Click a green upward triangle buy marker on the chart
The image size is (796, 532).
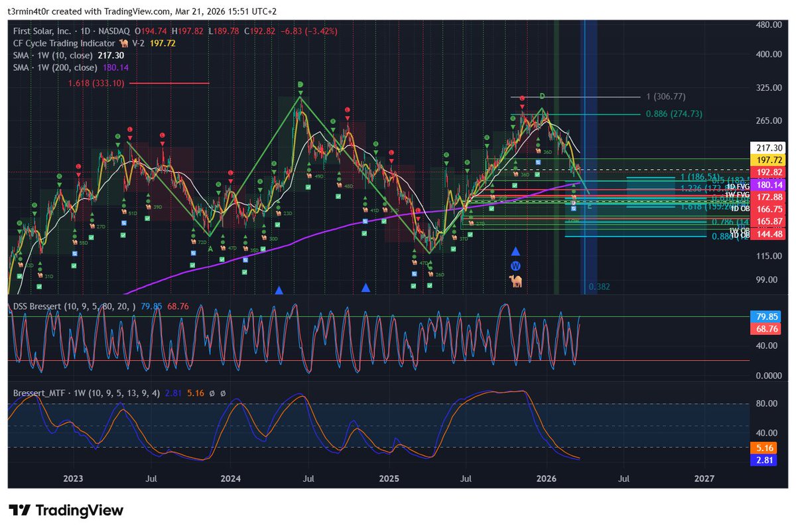click(x=123, y=200)
